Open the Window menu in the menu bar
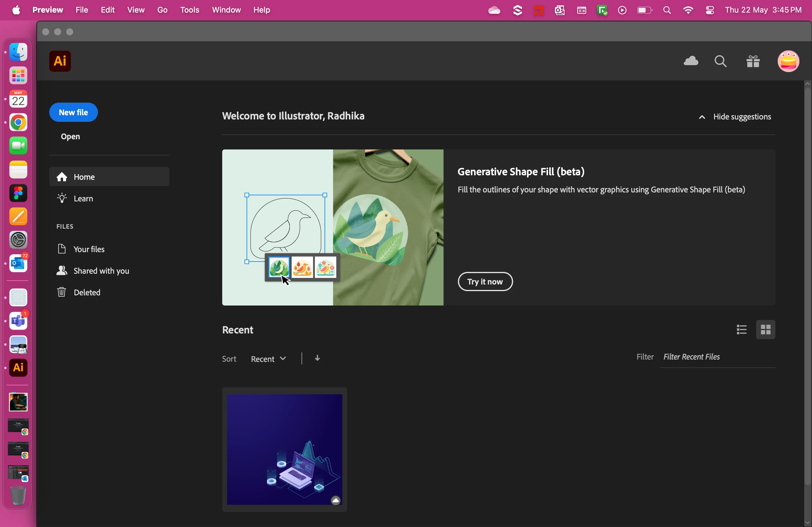Screen dimensions: 812x527 pyautogui.click(x=226, y=10)
